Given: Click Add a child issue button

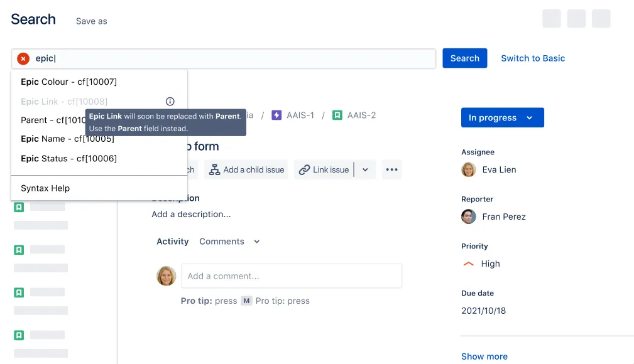Looking at the screenshot, I should pos(246,169).
